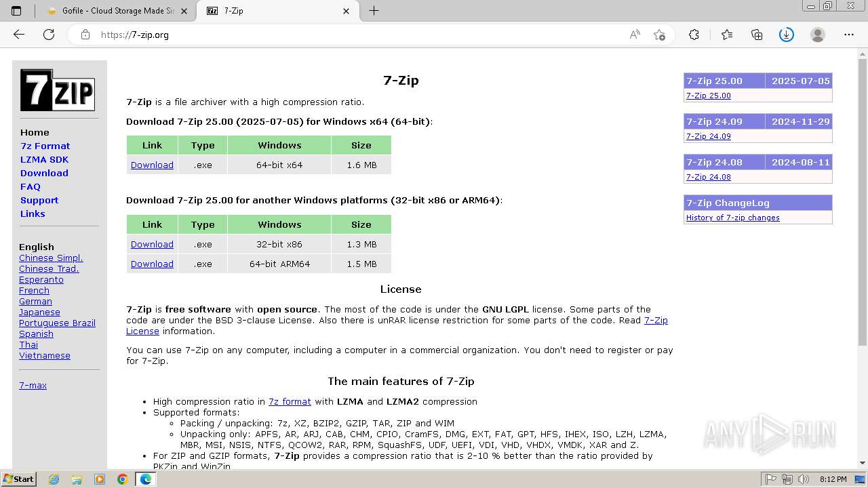Image resolution: width=868 pixels, height=488 pixels.
Task: Open the Favorites list icon
Action: coord(727,35)
